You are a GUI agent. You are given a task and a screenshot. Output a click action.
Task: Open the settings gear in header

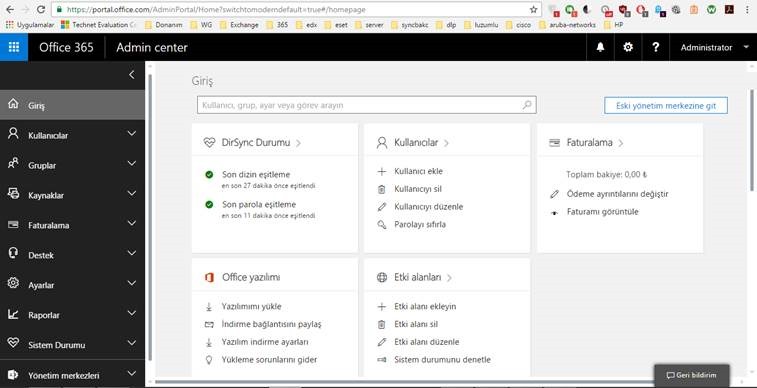point(628,47)
